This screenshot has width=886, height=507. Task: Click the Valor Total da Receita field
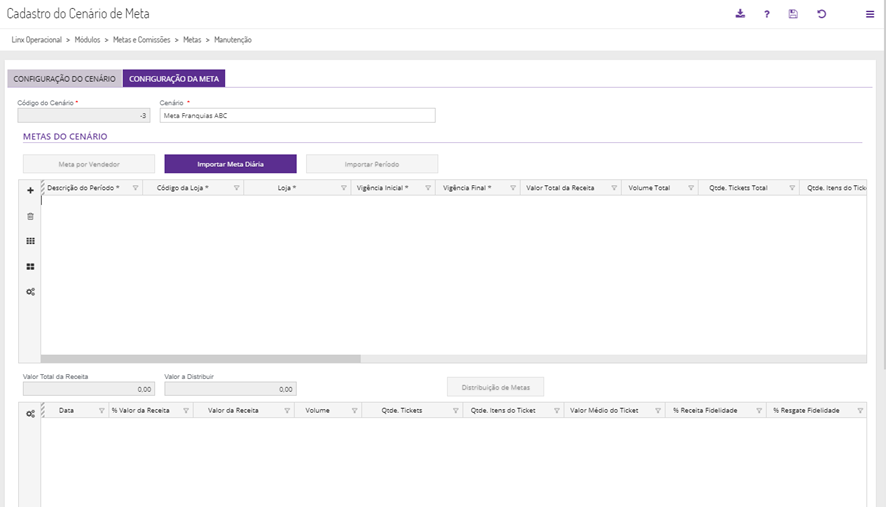[89, 389]
